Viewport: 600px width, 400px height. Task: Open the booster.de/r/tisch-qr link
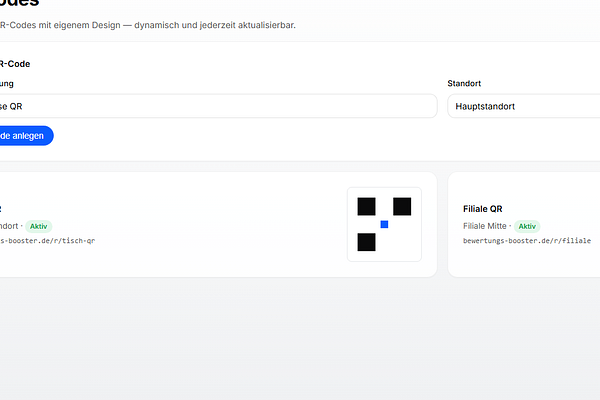pos(47,241)
